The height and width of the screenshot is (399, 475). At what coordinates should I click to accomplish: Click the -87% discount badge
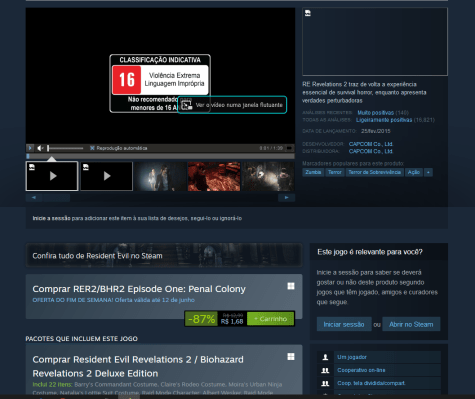[201, 319]
